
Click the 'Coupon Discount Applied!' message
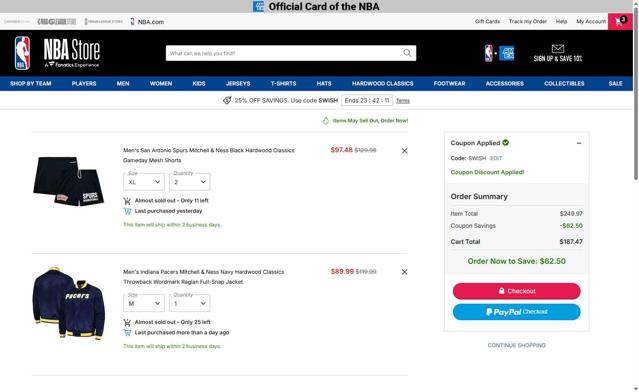click(x=487, y=172)
